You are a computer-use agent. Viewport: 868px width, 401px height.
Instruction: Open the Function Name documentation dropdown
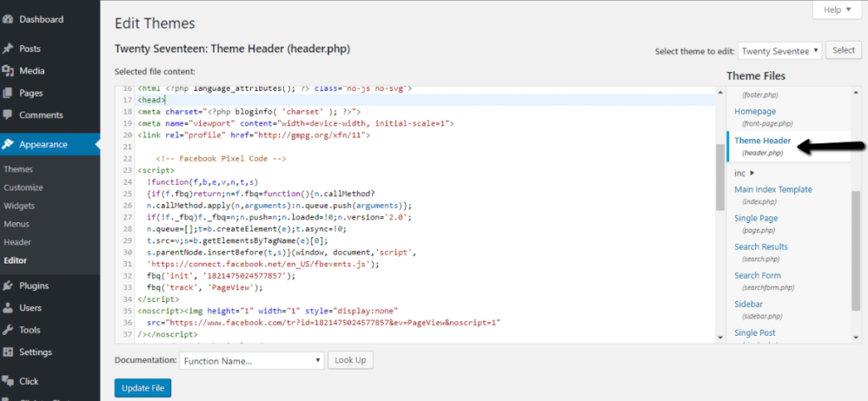(x=251, y=360)
